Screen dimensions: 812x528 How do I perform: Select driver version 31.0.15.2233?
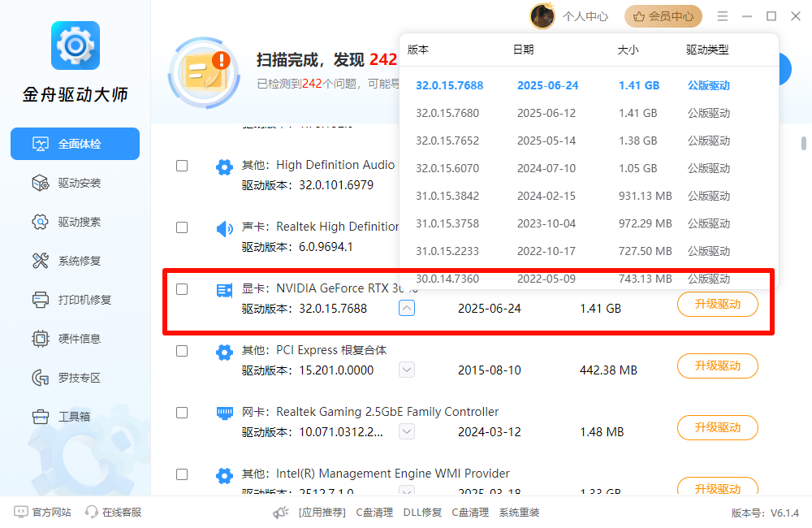[589, 251]
